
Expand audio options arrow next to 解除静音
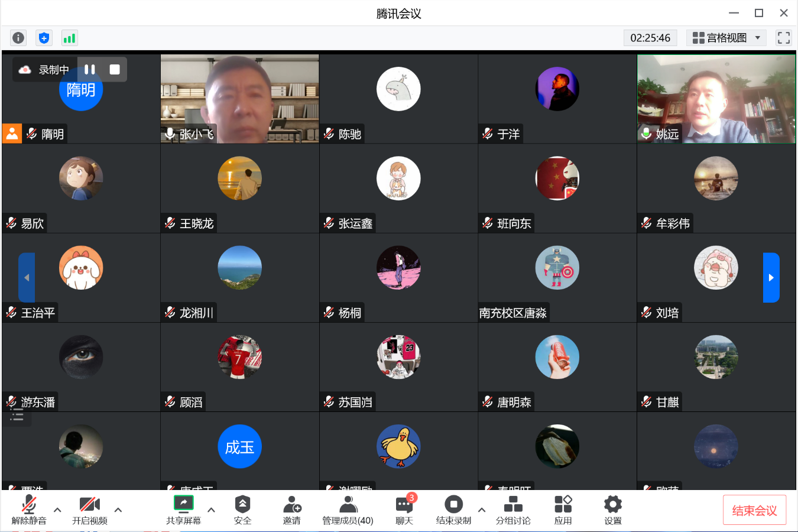(57, 510)
